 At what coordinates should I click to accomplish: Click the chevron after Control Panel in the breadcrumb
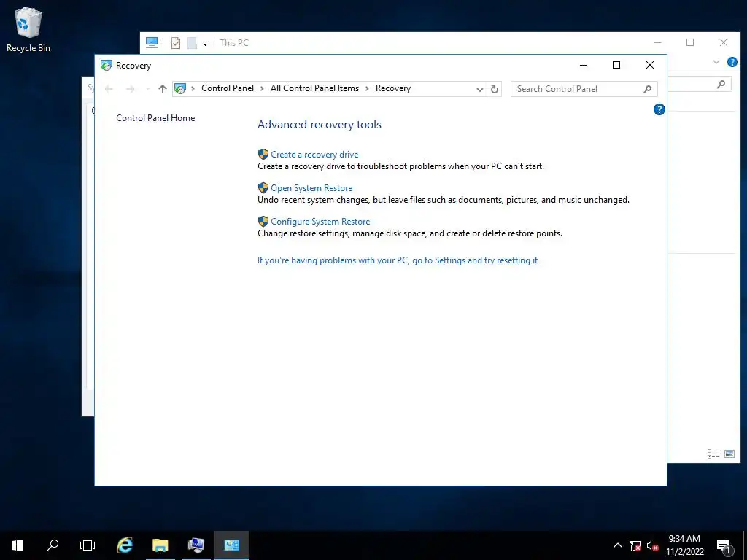(262, 88)
